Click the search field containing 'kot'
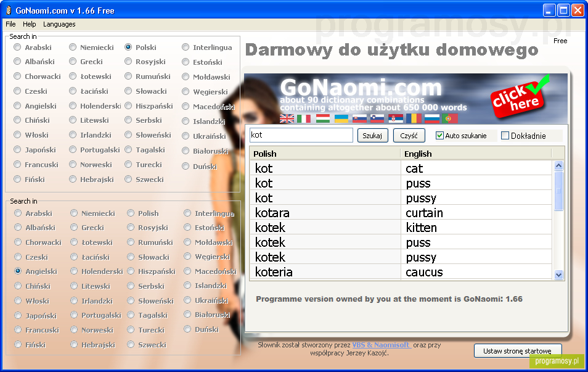This screenshot has width=588, height=372. point(301,135)
